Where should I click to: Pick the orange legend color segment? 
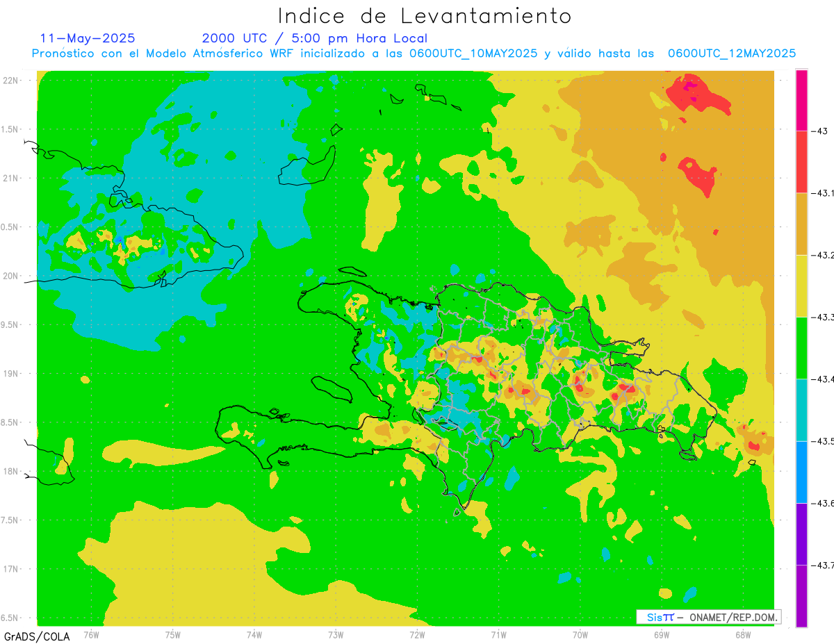[x=801, y=224]
